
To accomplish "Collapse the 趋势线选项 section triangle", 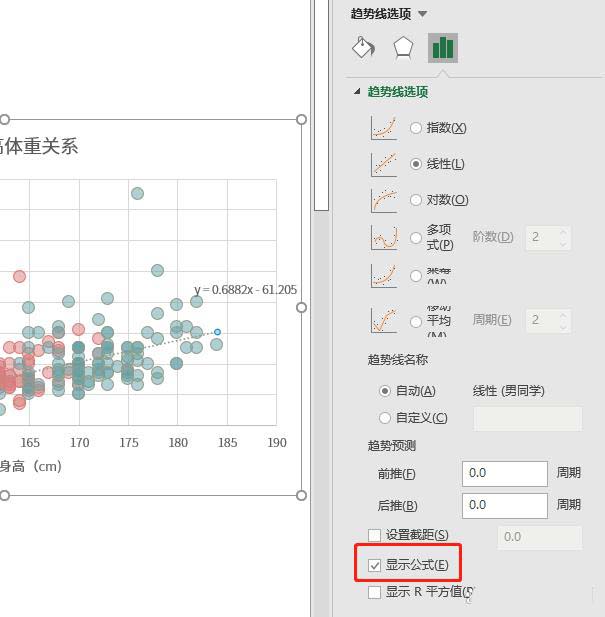I will click(358, 92).
